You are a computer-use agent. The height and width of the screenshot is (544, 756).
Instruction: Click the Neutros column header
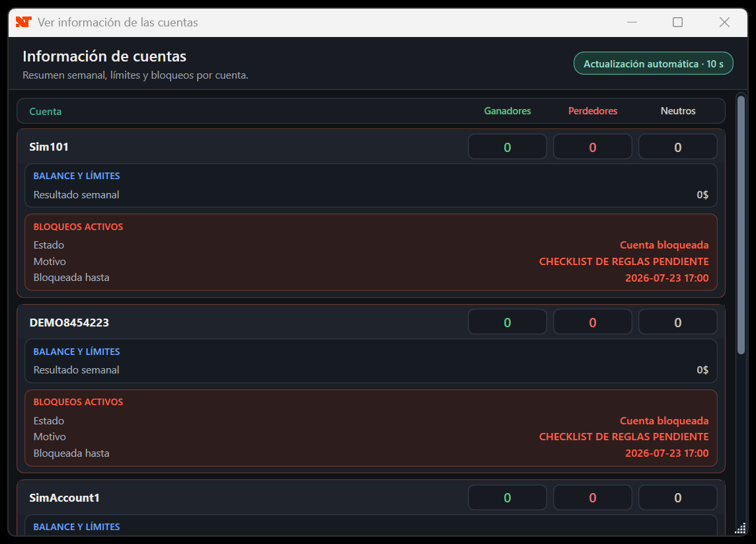click(x=678, y=111)
